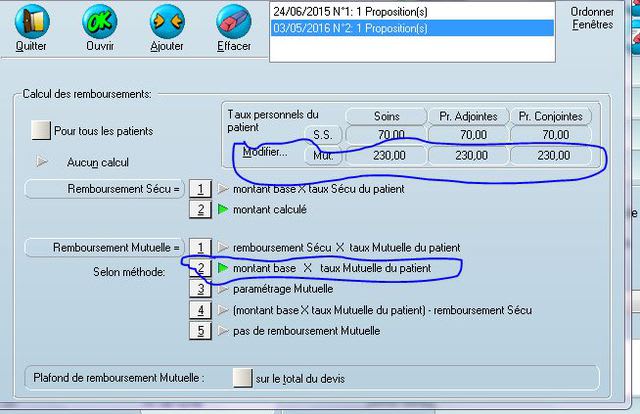Choose Mutuelle method 1 remboursement Sécu

pos(200,247)
